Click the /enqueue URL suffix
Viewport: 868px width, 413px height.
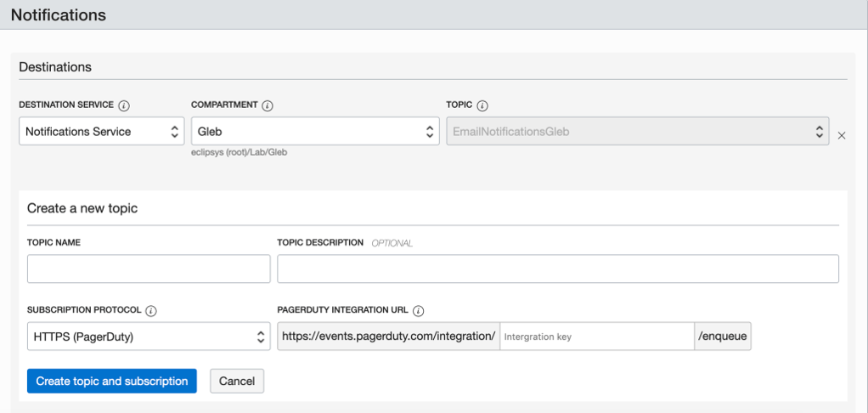722,337
